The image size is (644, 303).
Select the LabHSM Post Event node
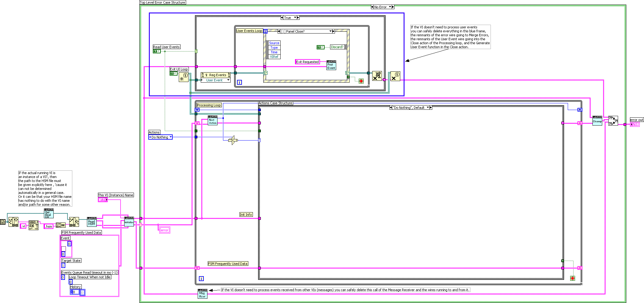point(331,65)
